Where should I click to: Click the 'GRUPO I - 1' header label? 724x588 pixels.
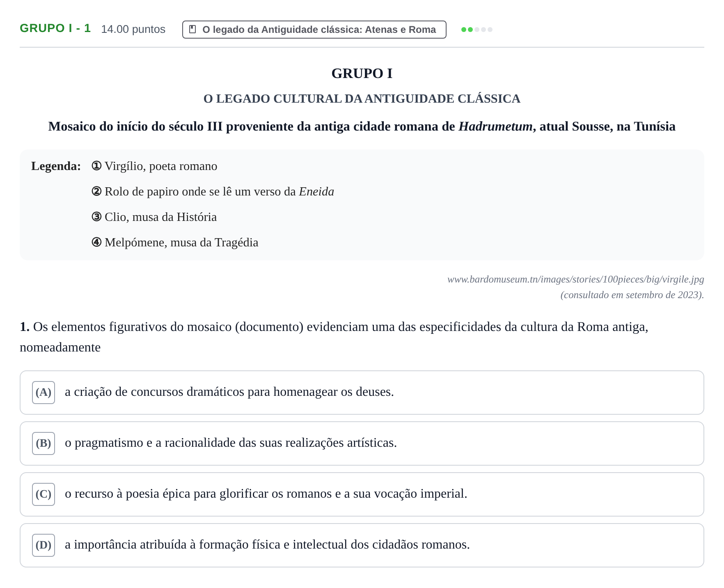(x=55, y=28)
